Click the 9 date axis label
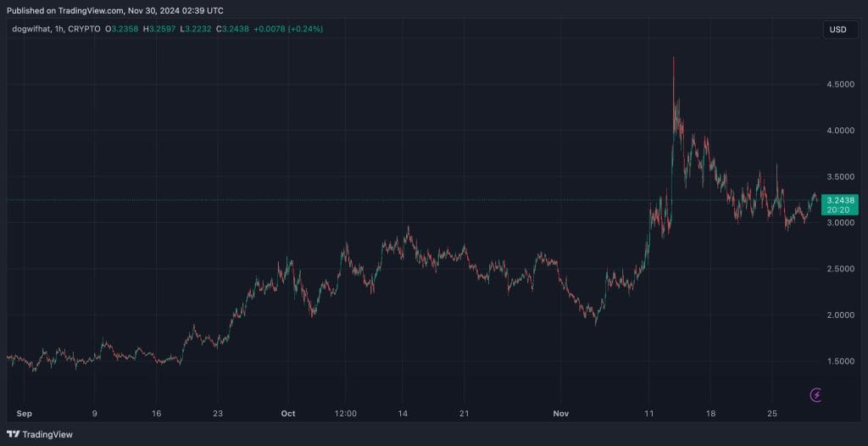 (95, 413)
